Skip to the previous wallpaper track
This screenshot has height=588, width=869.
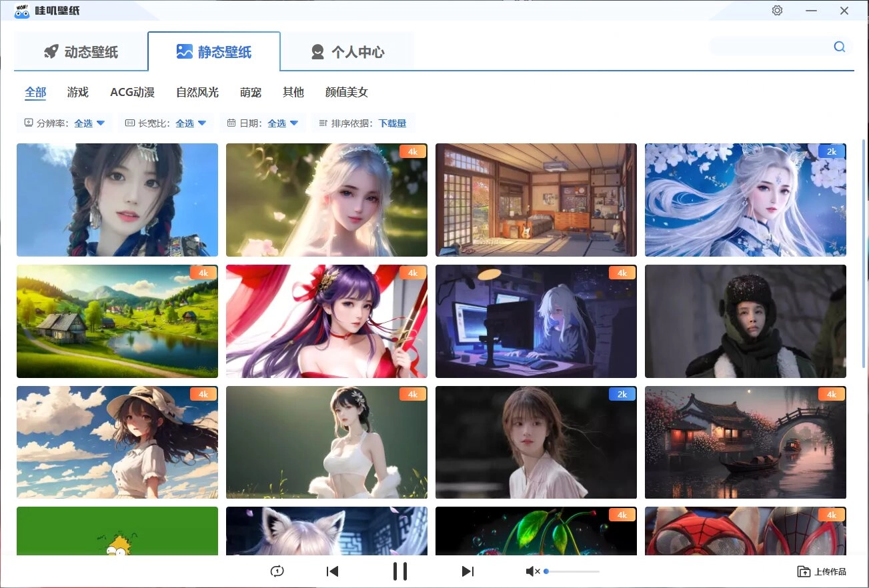coord(331,571)
